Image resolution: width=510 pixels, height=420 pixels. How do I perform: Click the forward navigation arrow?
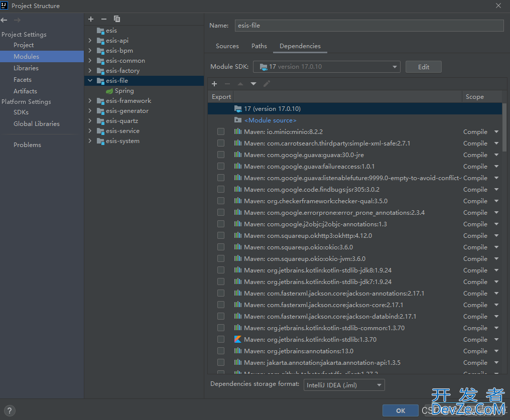point(17,20)
